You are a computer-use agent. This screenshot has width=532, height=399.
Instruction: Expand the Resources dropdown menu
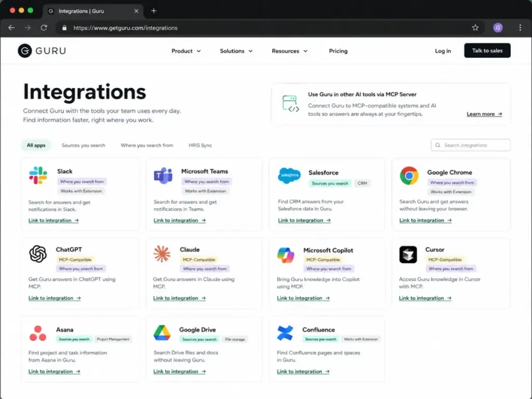pos(289,51)
